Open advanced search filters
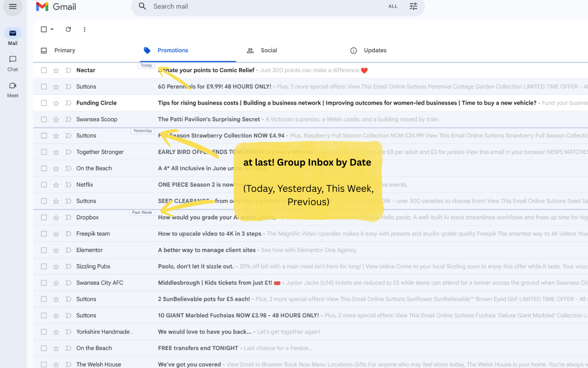Image resolution: width=588 pixels, height=368 pixels. click(413, 6)
